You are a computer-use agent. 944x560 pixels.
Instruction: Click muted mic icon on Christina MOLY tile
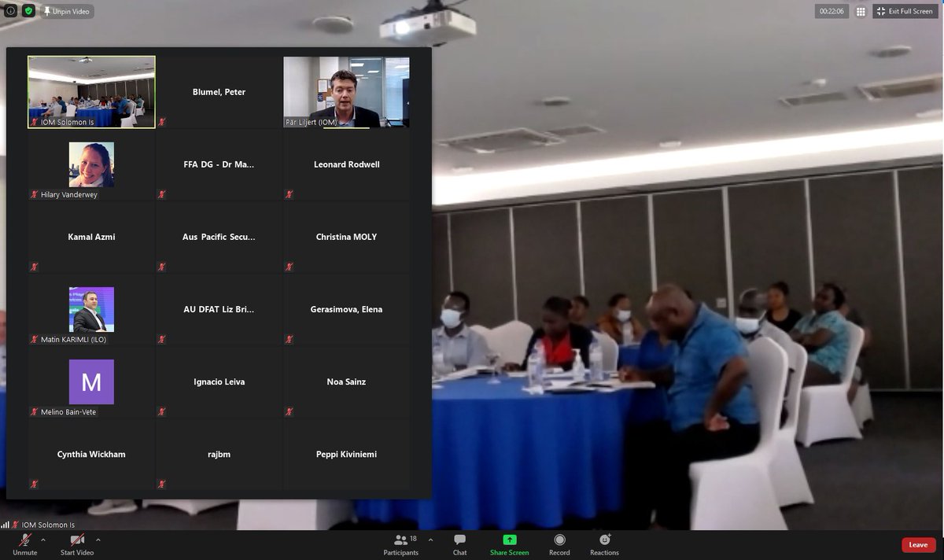[289, 267]
